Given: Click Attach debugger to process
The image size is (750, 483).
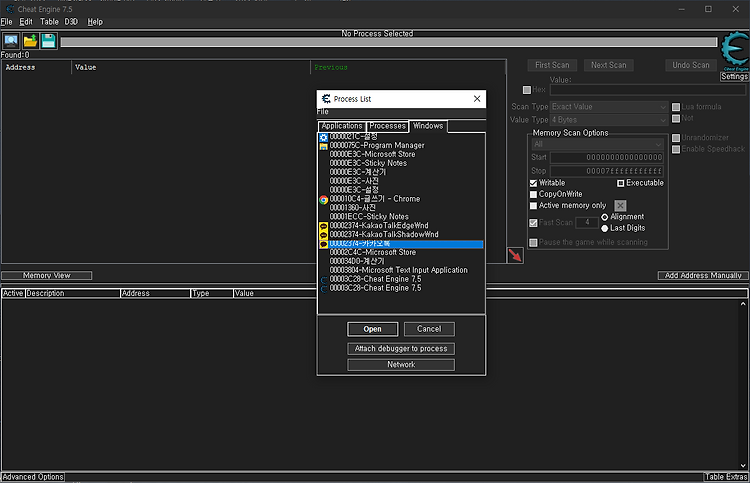Looking at the screenshot, I should (401, 349).
